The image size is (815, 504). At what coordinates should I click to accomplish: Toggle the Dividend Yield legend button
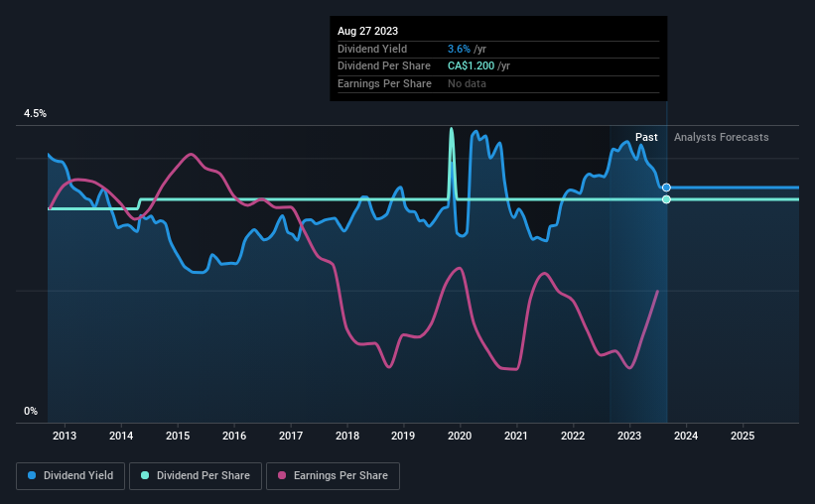[x=70, y=476]
